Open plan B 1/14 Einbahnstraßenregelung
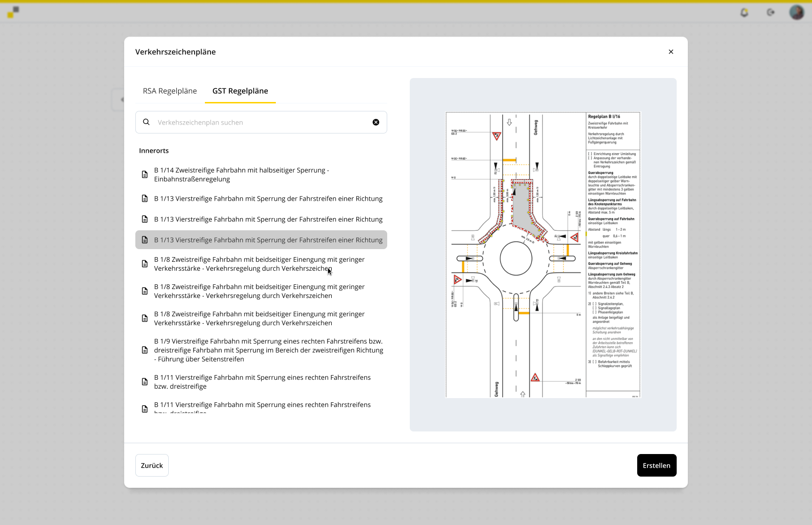 pyautogui.click(x=261, y=174)
